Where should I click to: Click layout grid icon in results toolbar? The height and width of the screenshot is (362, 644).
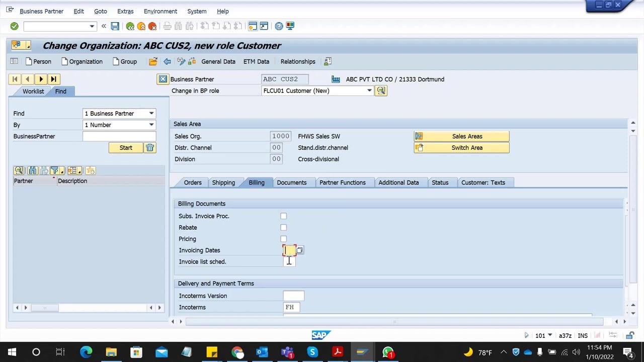coord(72,170)
